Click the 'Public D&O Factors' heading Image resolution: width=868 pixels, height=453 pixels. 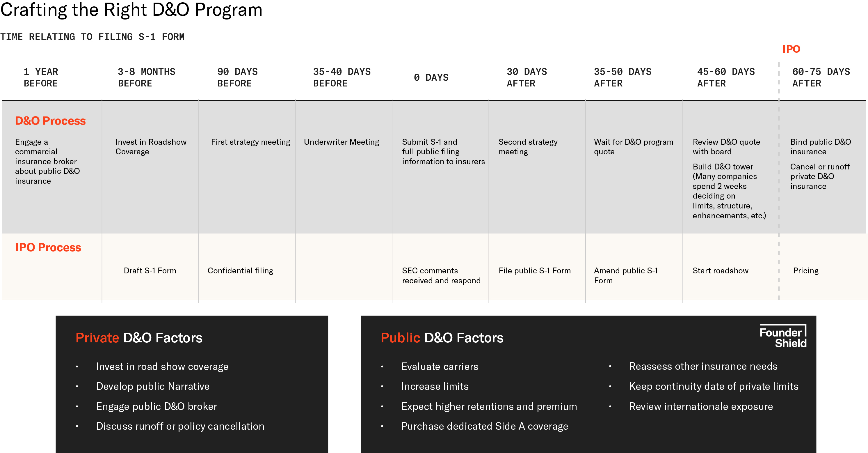click(x=442, y=338)
